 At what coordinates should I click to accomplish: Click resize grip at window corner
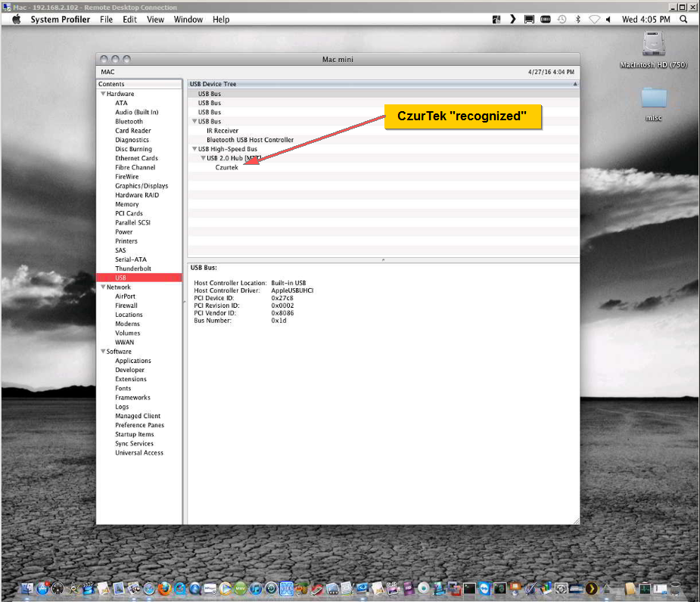(x=577, y=521)
